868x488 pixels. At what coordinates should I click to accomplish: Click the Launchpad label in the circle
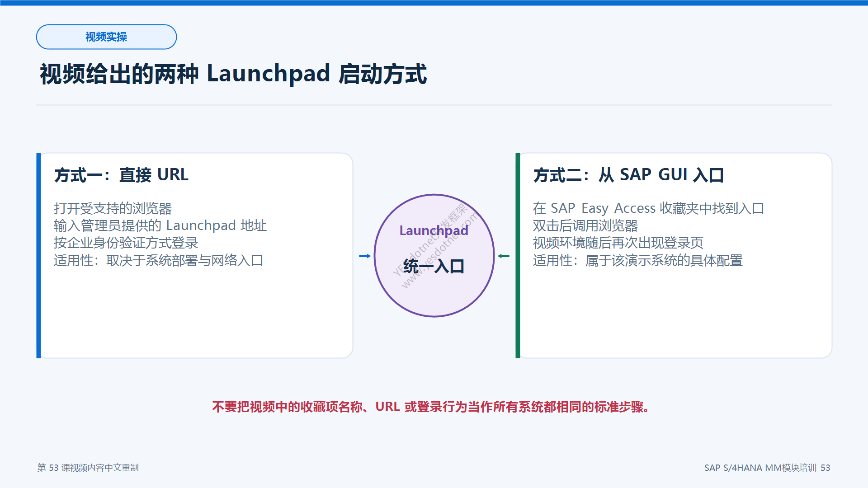pyautogui.click(x=434, y=231)
